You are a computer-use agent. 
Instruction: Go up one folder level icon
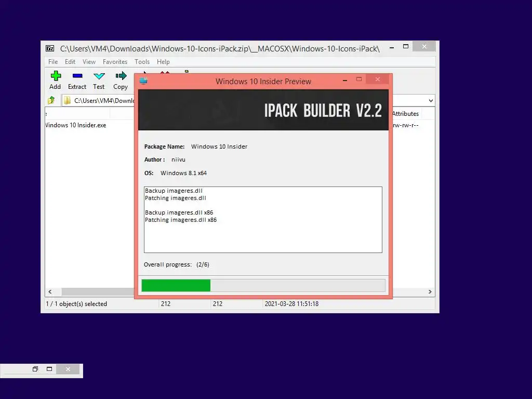pyautogui.click(x=51, y=100)
